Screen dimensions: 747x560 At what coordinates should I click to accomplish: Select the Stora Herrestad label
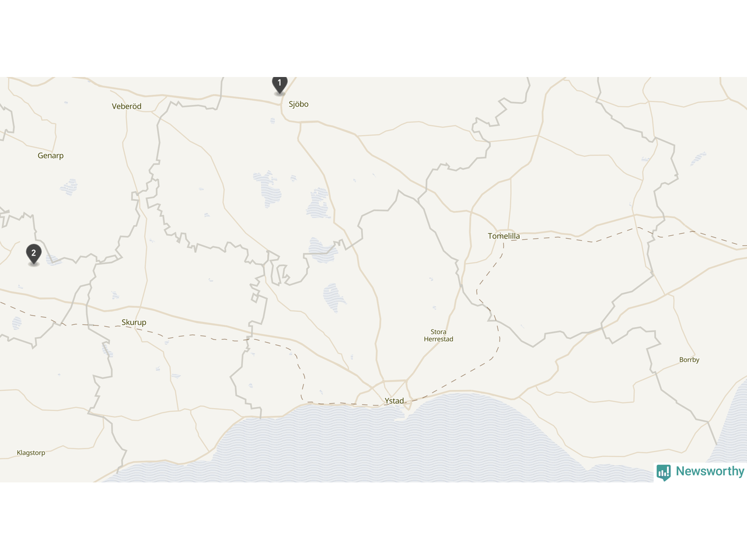click(438, 335)
